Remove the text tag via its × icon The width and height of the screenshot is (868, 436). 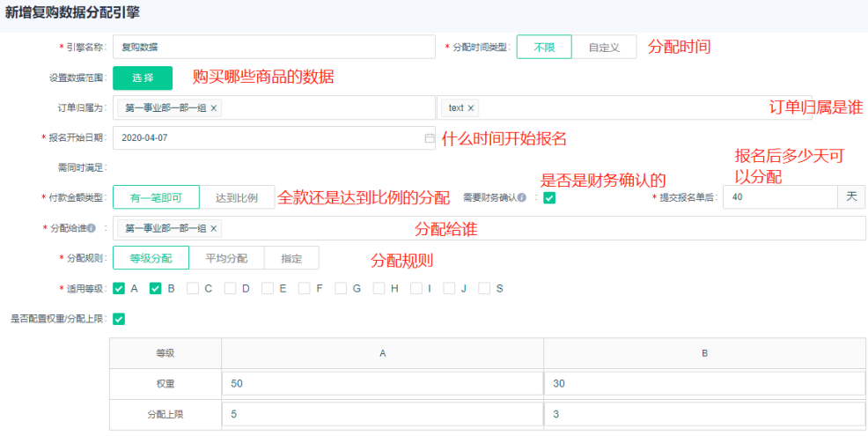tap(471, 107)
